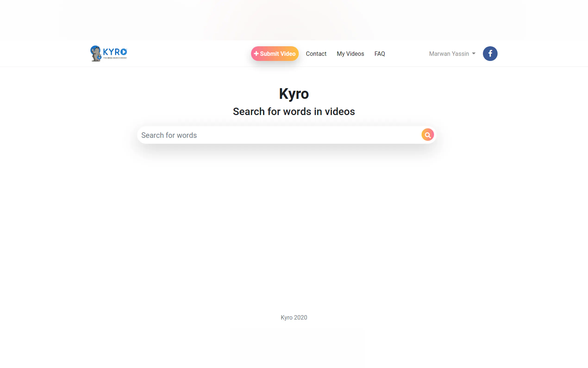This screenshot has height=368, width=588.
Task: Click the plus icon on Submit Video
Action: 256,54
